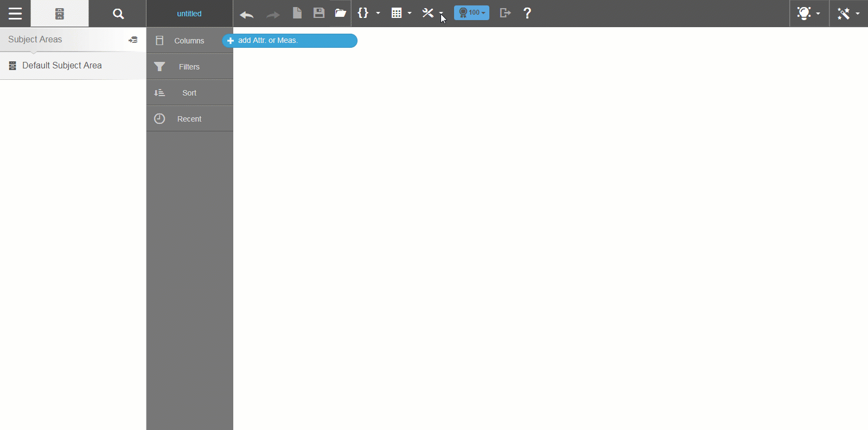The height and width of the screenshot is (430, 868).
Task: Expand the curly braces dropdown arrow
Action: pos(378,13)
